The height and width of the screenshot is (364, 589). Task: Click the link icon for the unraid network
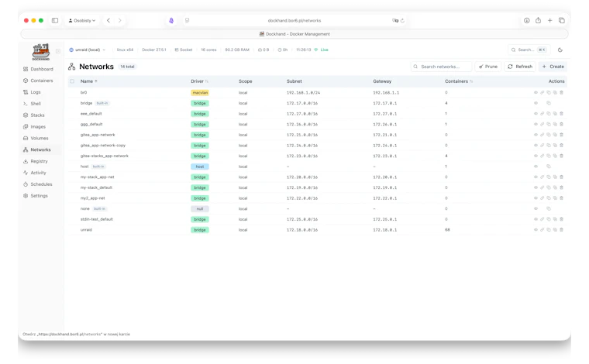click(x=542, y=230)
